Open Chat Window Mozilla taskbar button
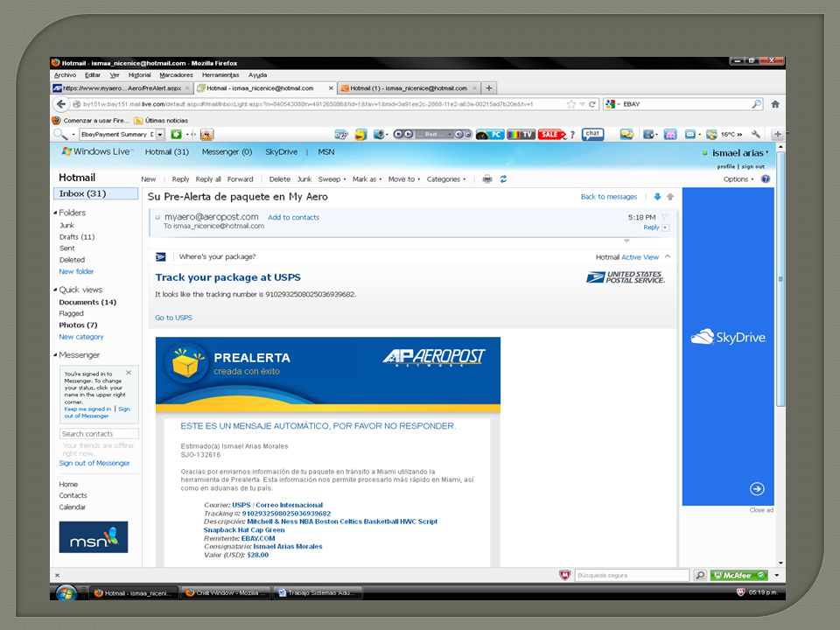 [225, 593]
